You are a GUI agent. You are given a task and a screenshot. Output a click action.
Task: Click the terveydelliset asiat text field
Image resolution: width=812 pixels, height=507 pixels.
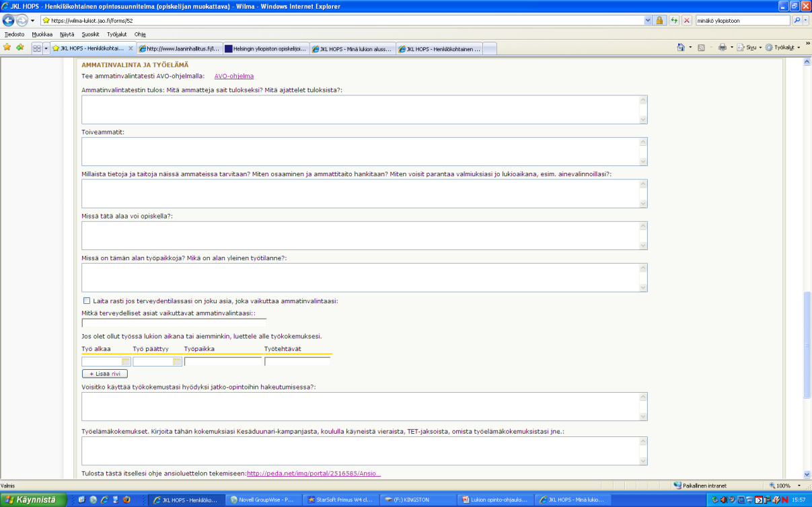(174, 323)
